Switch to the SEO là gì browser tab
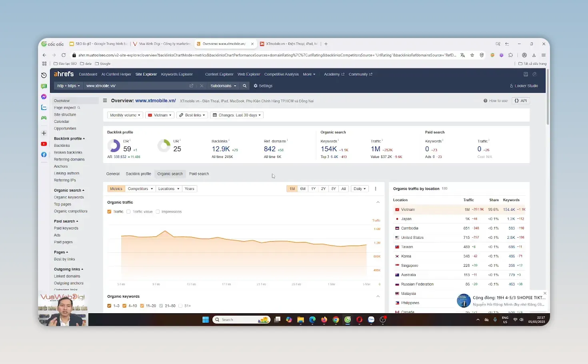This screenshot has height=364, width=588. (98, 44)
